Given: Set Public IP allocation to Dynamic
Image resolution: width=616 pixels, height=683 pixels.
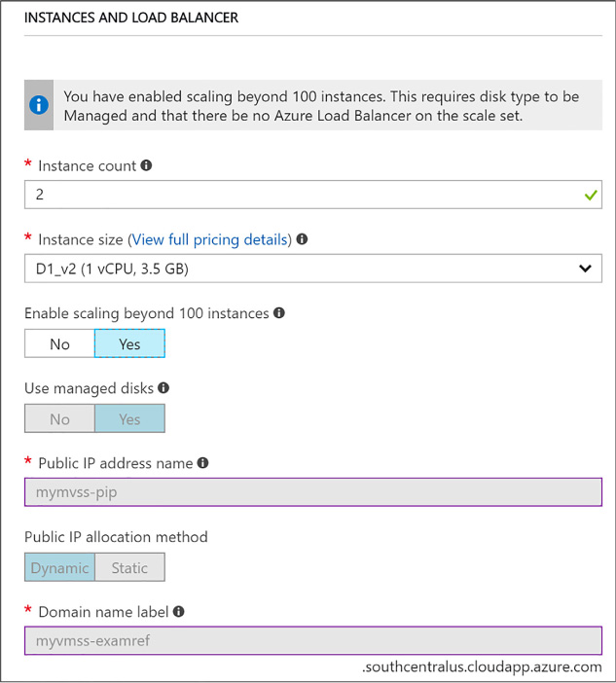Looking at the screenshot, I should coord(59,567).
